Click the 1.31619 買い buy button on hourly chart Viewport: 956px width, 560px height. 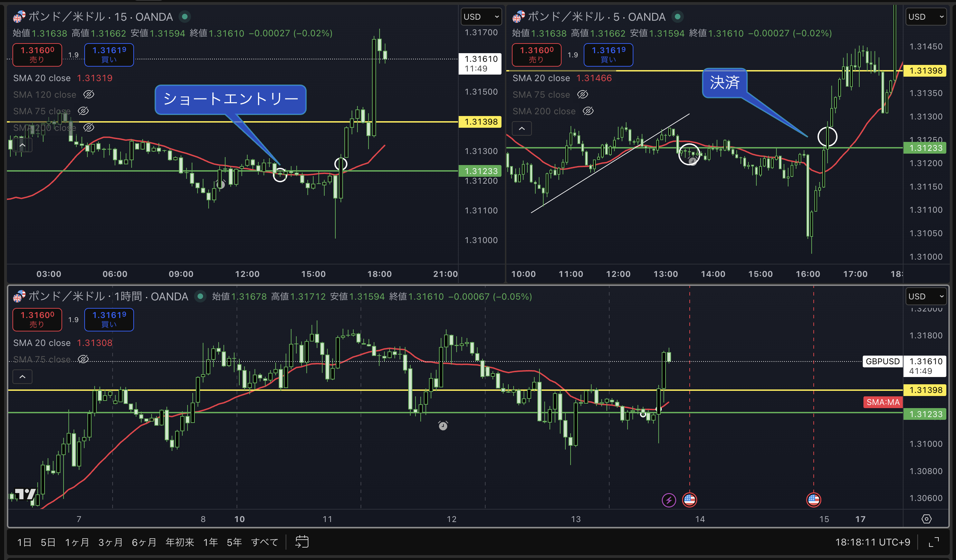tap(109, 320)
